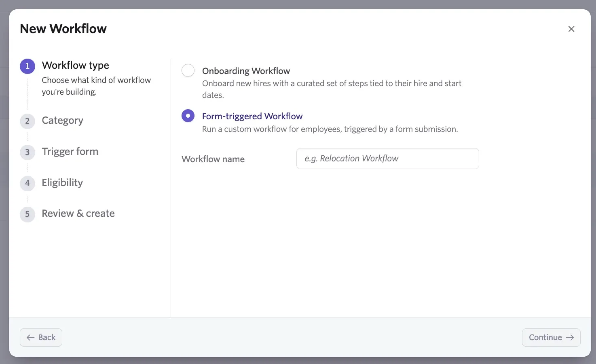Go back using the Back button

41,337
